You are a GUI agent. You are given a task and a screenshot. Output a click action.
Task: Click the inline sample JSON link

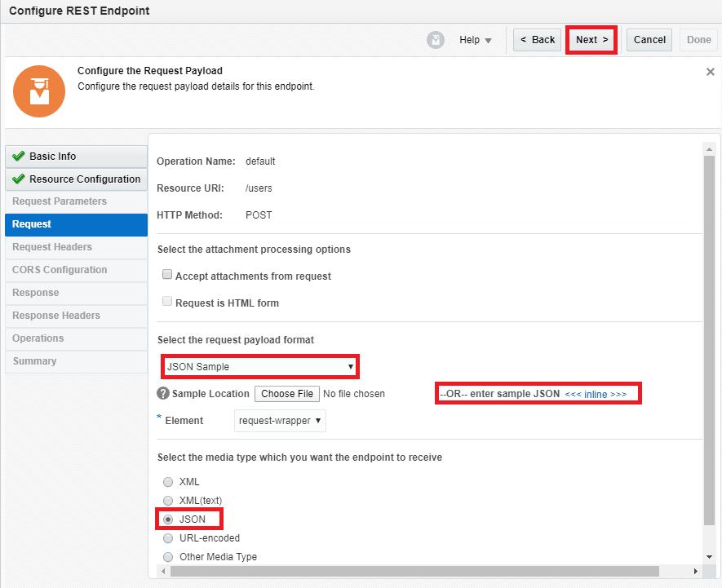(x=596, y=395)
